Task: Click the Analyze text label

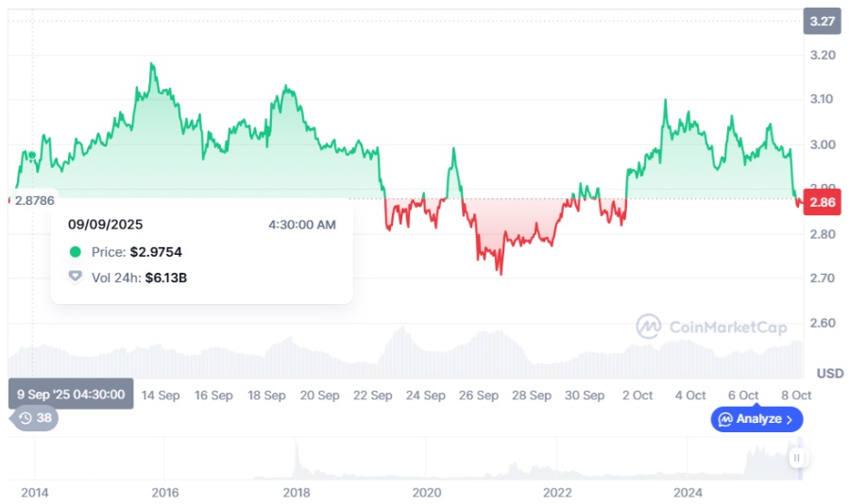Action: pyautogui.click(x=758, y=418)
